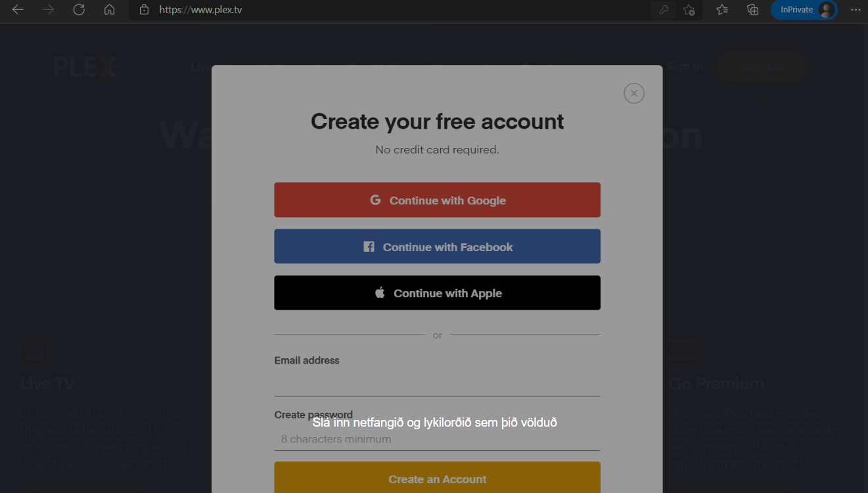The height and width of the screenshot is (493, 868).
Task: Open the InPrivate profile menu
Action: tap(804, 10)
